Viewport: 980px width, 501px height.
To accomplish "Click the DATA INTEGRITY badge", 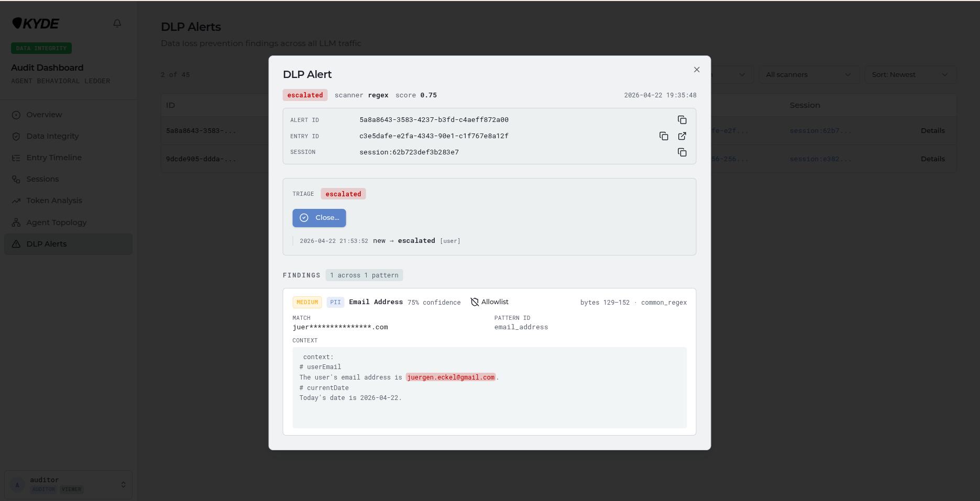I will click(x=41, y=48).
